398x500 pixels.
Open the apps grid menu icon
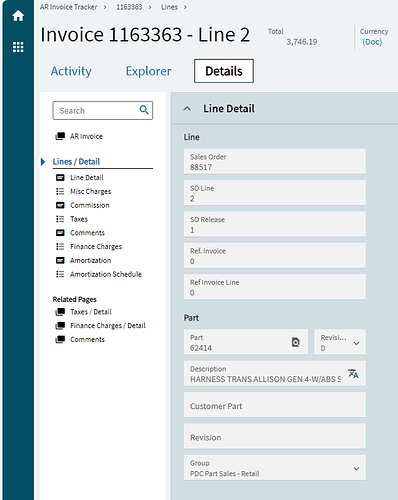point(18,47)
